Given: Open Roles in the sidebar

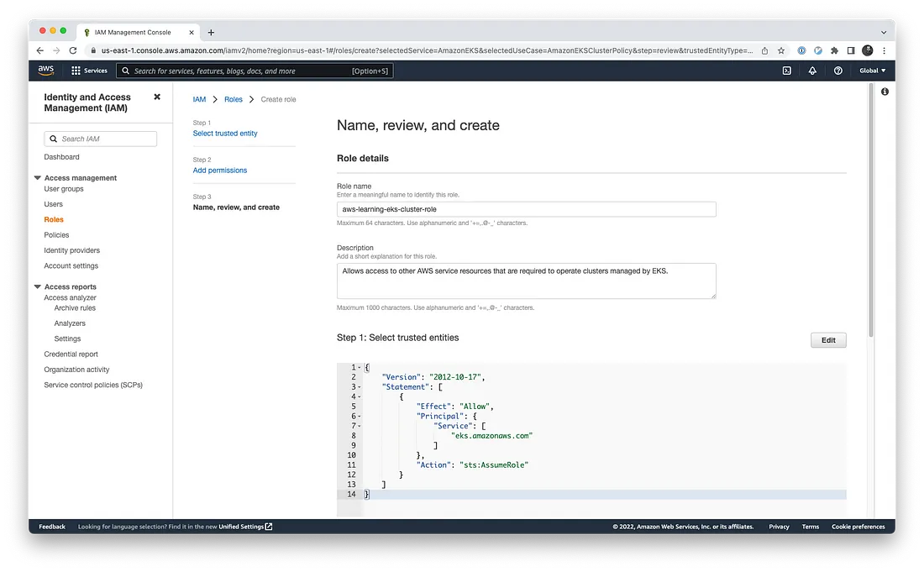Looking at the screenshot, I should [54, 220].
